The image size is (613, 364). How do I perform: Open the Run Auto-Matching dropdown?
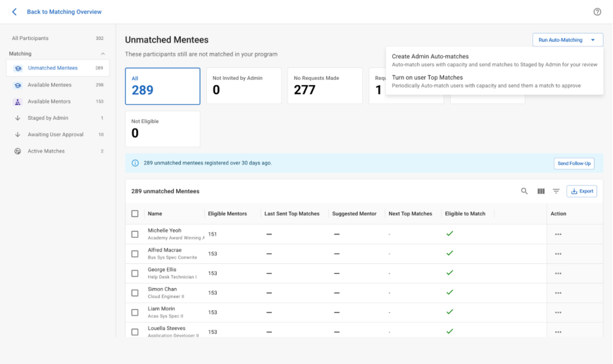click(x=567, y=40)
